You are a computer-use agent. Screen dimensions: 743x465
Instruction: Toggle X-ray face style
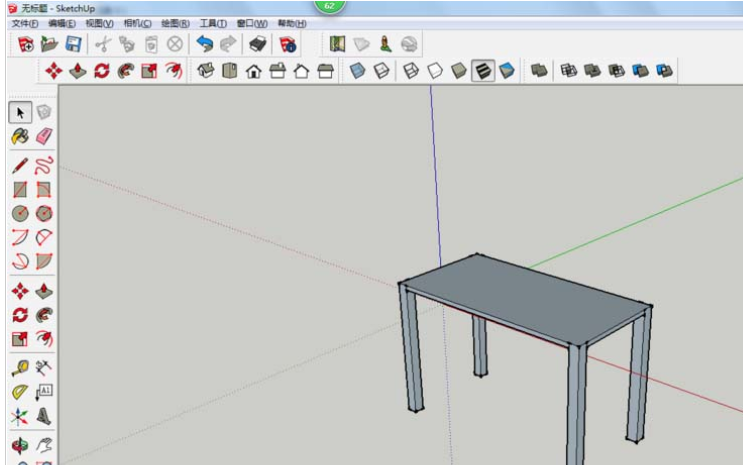[x=358, y=71]
